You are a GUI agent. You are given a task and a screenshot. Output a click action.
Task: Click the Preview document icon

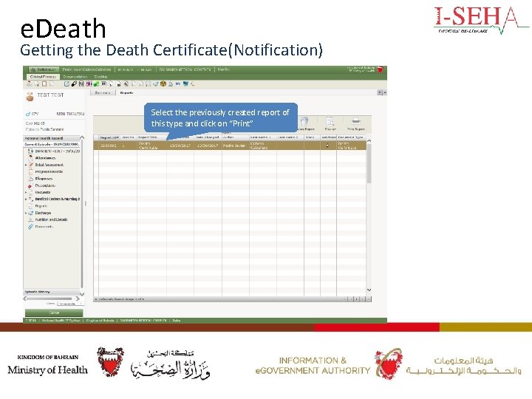pyautogui.click(x=330, y=121)
